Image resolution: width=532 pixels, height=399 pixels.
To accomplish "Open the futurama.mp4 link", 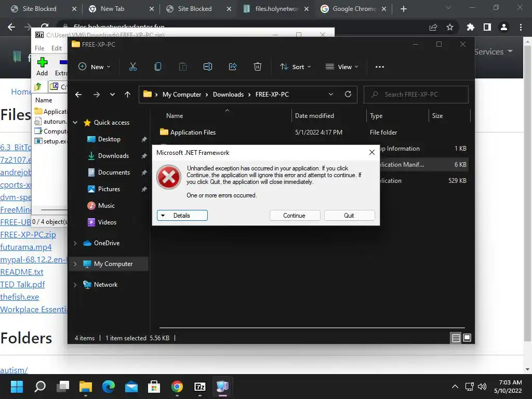I will pyautogui.click(x=26, y=247).
